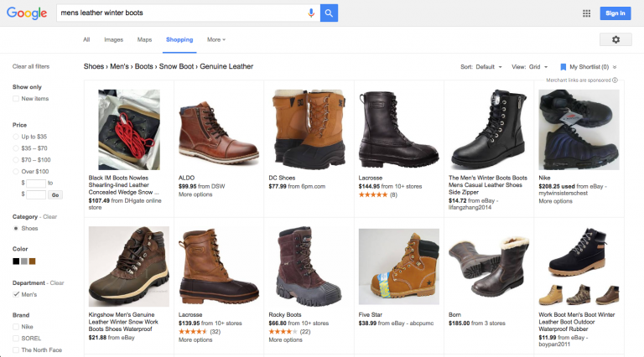
Task: Enable the New items checkbox
Action: coord(16,99)
